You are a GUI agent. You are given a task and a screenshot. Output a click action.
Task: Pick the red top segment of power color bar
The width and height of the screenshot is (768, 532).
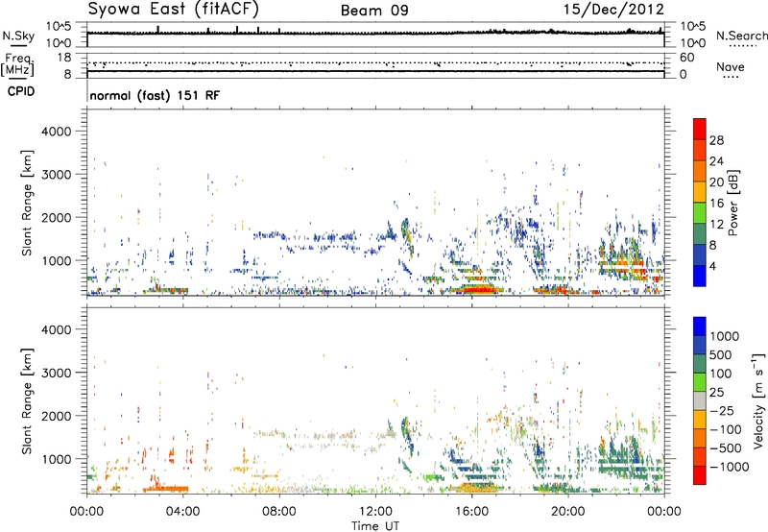pos(700,130)
